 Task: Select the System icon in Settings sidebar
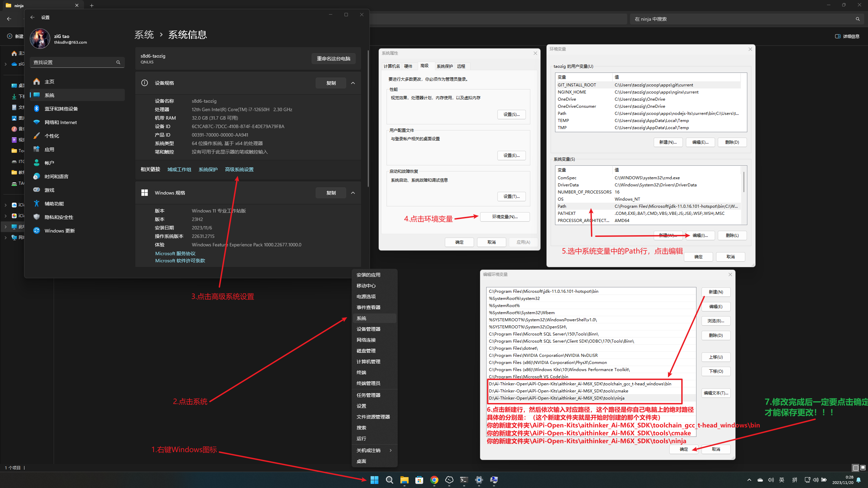[x=37, y=95]
